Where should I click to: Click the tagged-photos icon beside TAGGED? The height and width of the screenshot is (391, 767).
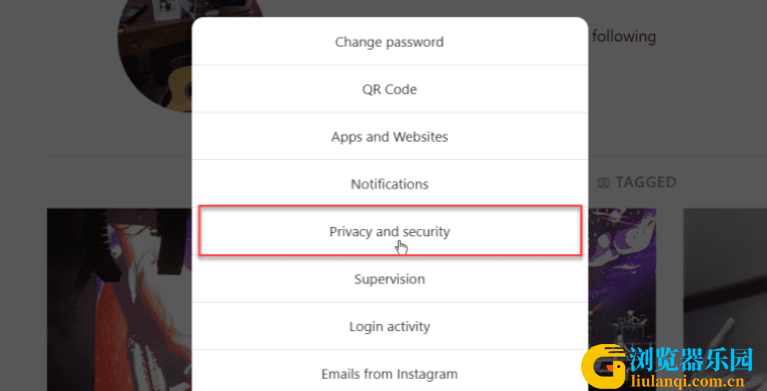[x=604, y=183]
